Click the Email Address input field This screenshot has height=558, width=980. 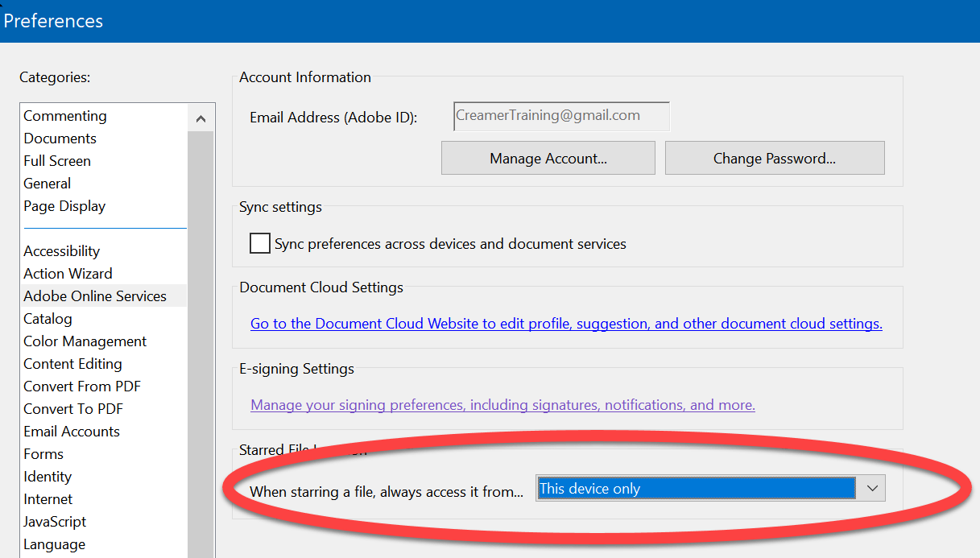coord(562,116)
